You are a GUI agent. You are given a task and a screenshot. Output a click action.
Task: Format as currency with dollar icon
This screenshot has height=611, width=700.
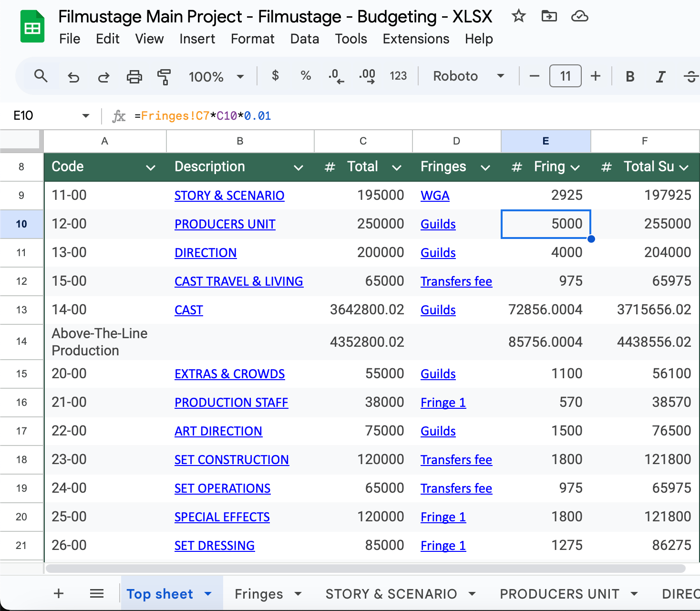275,76
